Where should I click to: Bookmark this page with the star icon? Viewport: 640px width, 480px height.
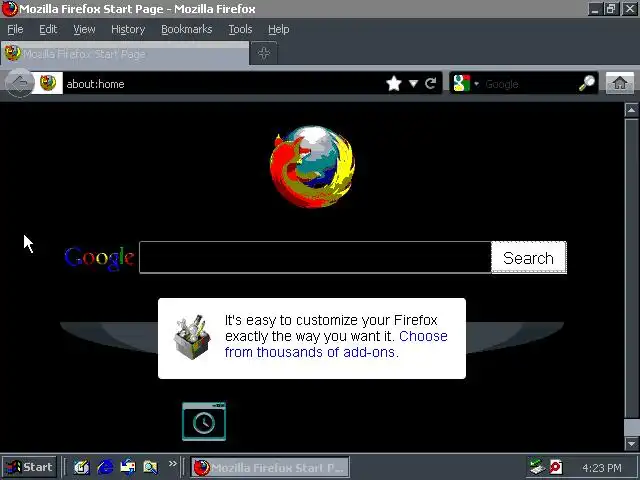click(394, 84)
